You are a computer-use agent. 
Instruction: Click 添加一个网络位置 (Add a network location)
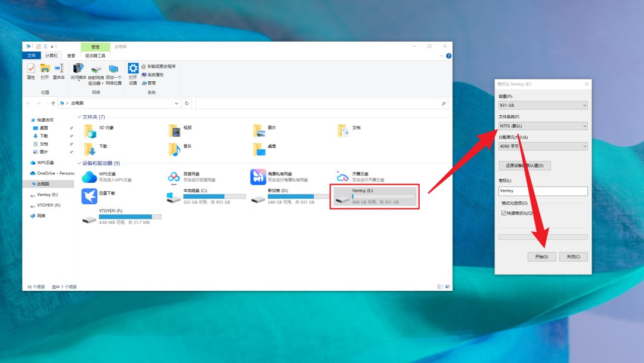pos(113,74)
